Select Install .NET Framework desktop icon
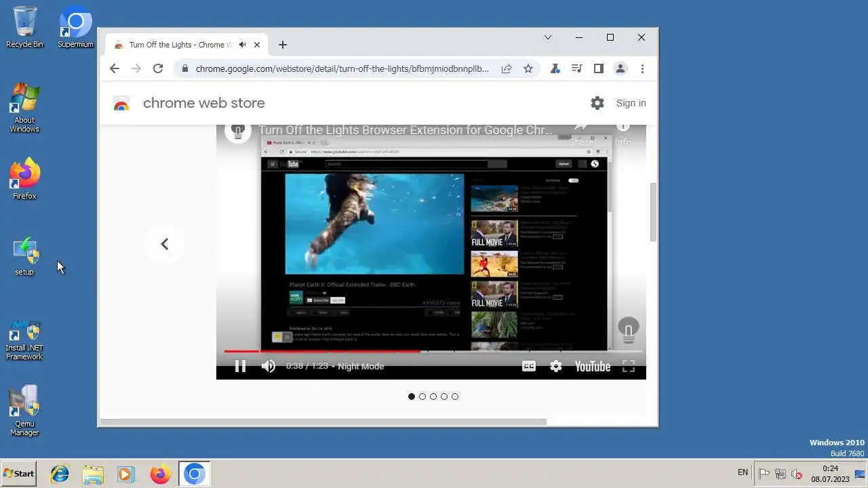This screenshot has width=868, height=488. click(24, 340)
